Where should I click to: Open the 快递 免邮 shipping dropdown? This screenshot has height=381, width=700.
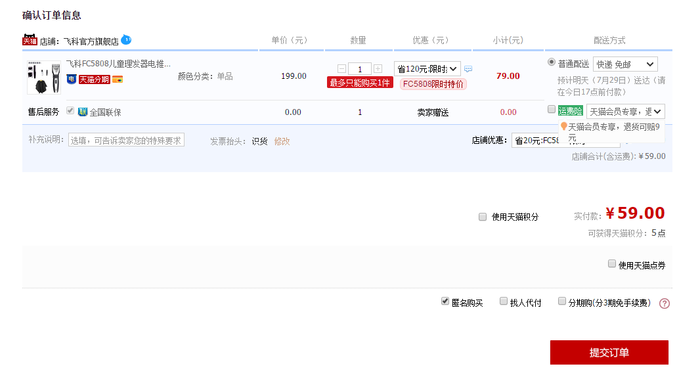625,64
